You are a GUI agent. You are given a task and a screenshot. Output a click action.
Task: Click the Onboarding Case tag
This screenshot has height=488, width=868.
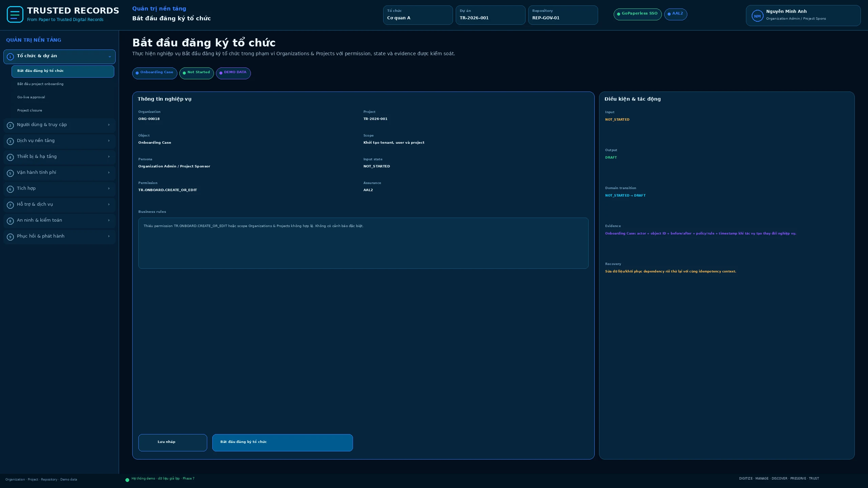(155, 73)
